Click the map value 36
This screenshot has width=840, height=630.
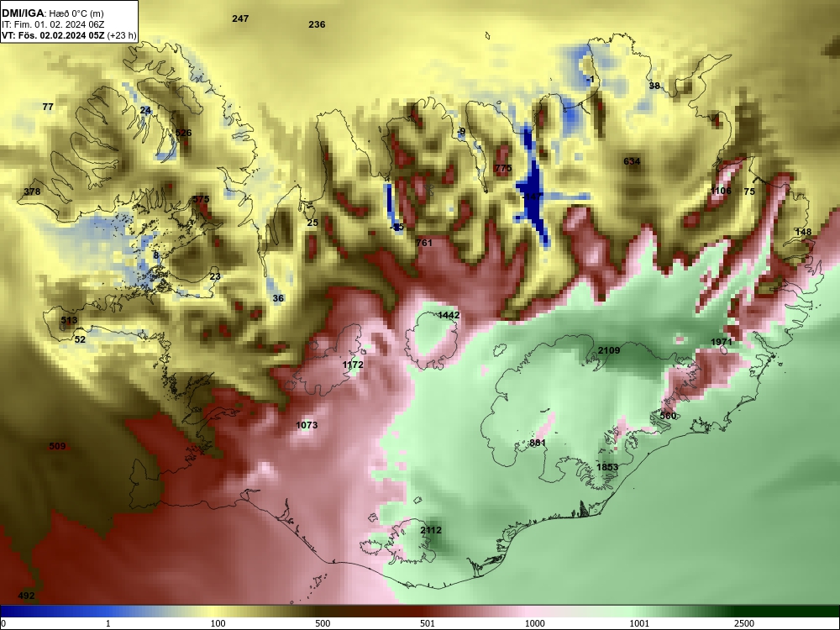[278, 298]
